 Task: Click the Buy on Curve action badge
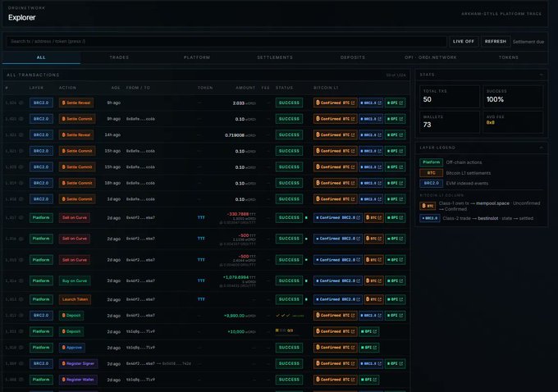tap(75, 280)
